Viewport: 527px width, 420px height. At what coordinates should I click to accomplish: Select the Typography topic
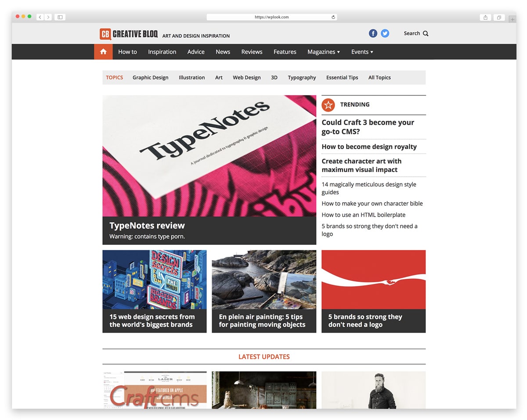point(302,78)
